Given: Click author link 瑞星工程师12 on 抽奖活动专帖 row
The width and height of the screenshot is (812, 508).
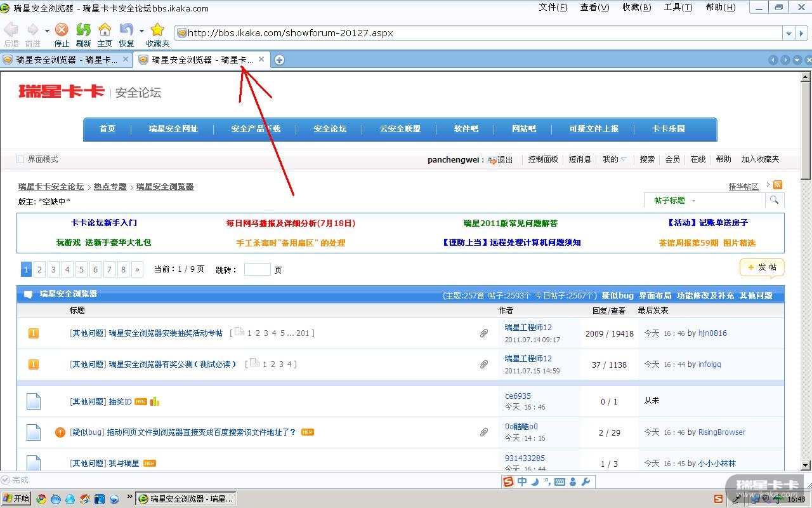Looking at the screenshot, I should [x=528, y=328].
